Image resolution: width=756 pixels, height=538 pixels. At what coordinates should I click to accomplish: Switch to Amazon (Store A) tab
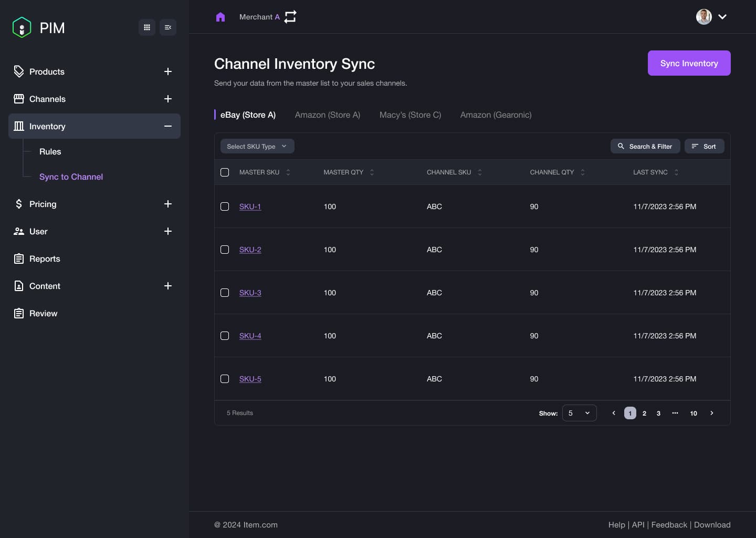click(328, 115)
